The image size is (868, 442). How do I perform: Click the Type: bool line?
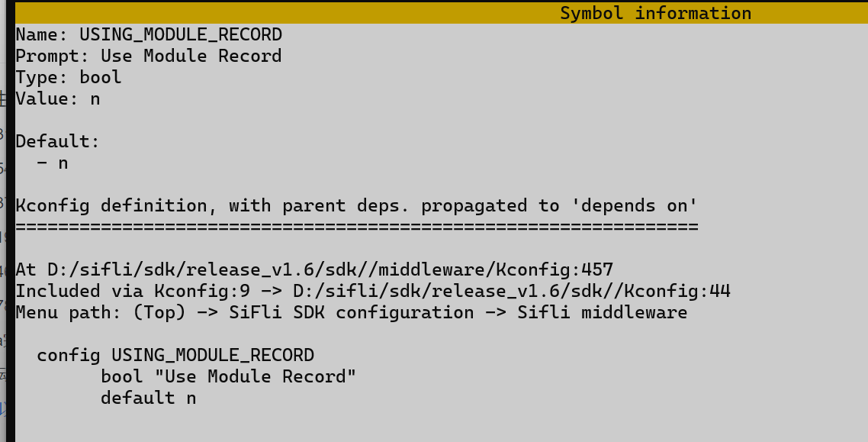pyautogui.click(x=68, y=77)
